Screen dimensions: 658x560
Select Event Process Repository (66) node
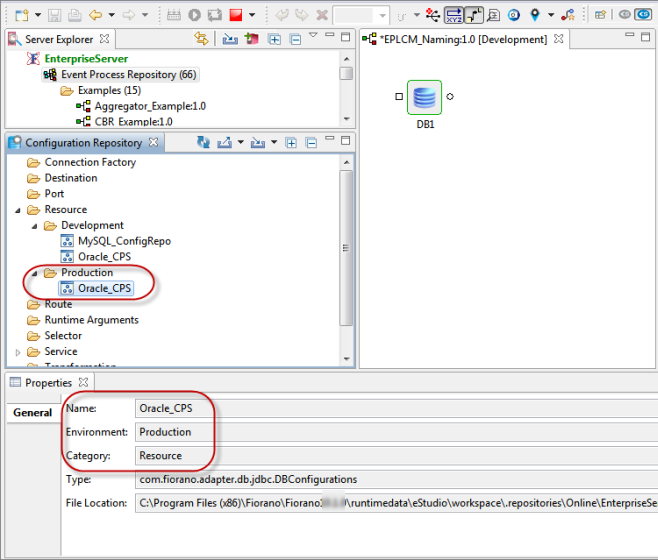point(128,75)
